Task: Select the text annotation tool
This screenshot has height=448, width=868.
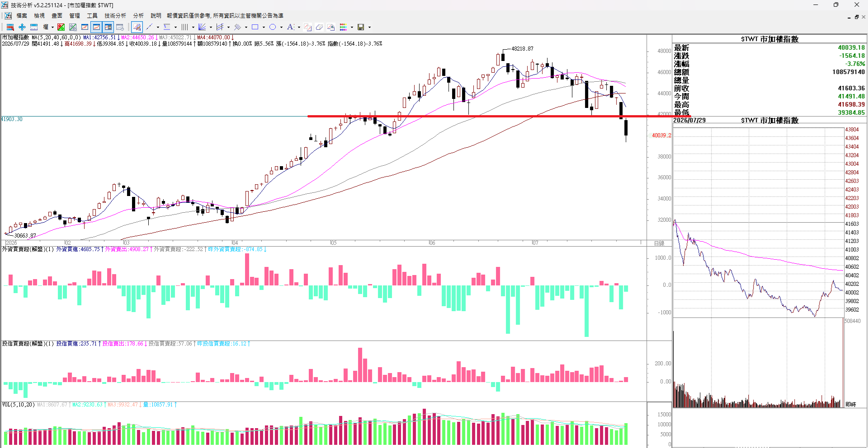Action: click(x=290, y=27)
